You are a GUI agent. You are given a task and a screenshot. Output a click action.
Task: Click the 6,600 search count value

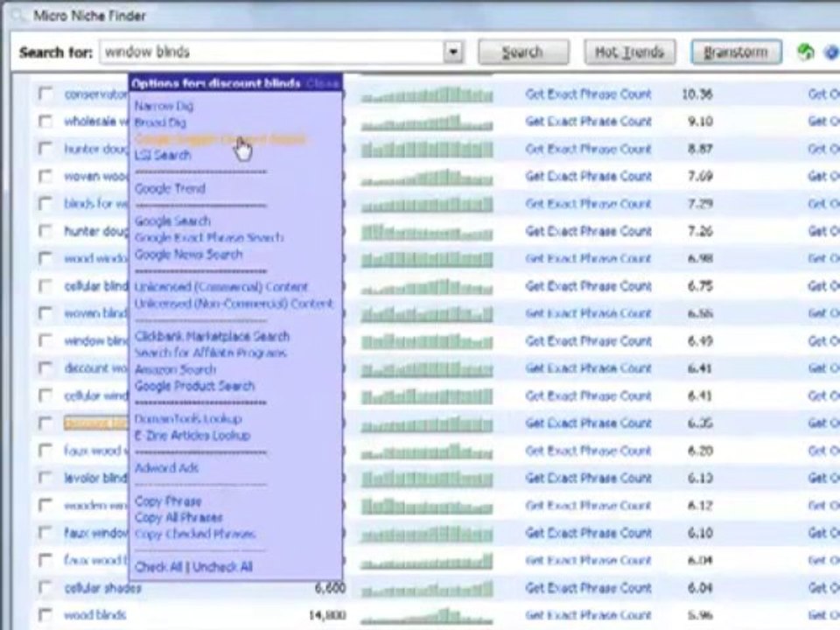click(x=330, y=588)
